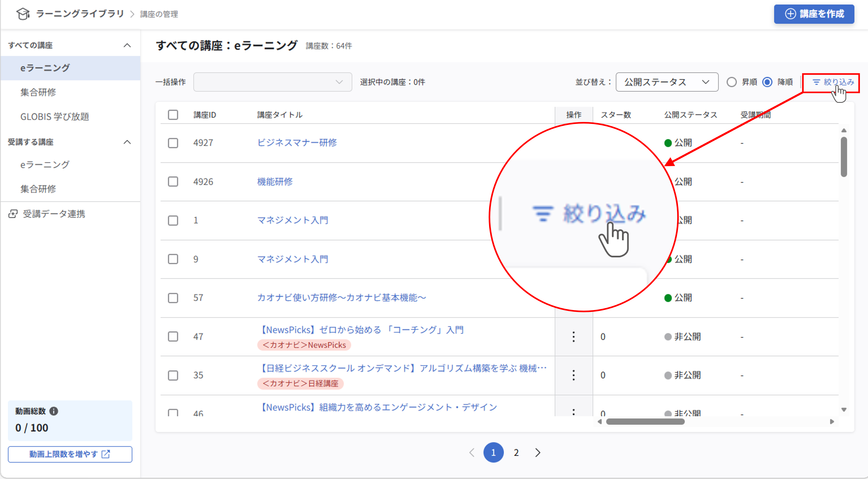Click the horizontal scrollbar thumb of table
The image size is (868, 479).
pyautogui.click(x=645, y=421)
